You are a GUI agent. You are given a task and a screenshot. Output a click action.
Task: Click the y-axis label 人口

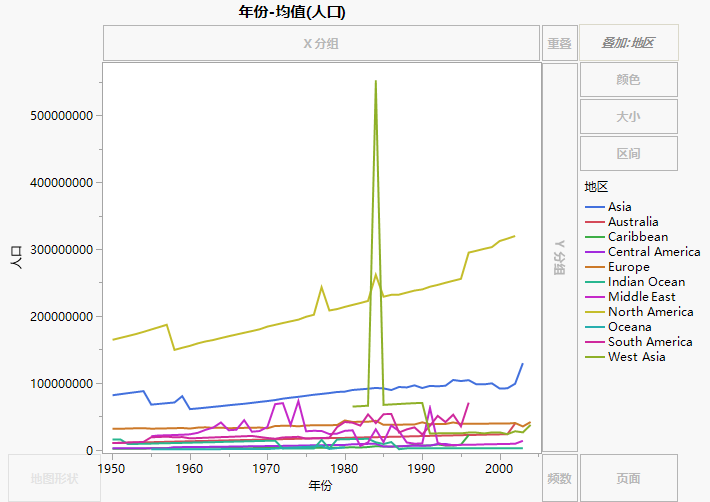pyautogui.click(x=16, y=257)
